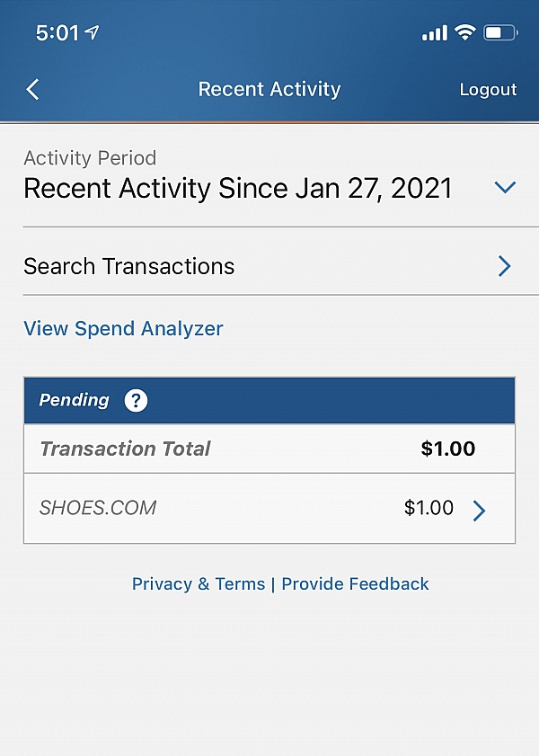Tap the Recent Activity page title
Image resolution: width=539 pixels, height=756 pixels.
(x=269, y=89)
